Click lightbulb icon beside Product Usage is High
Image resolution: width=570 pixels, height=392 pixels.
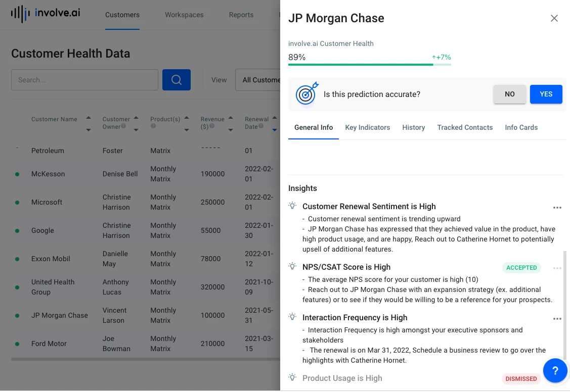click(x=292, y=377)
